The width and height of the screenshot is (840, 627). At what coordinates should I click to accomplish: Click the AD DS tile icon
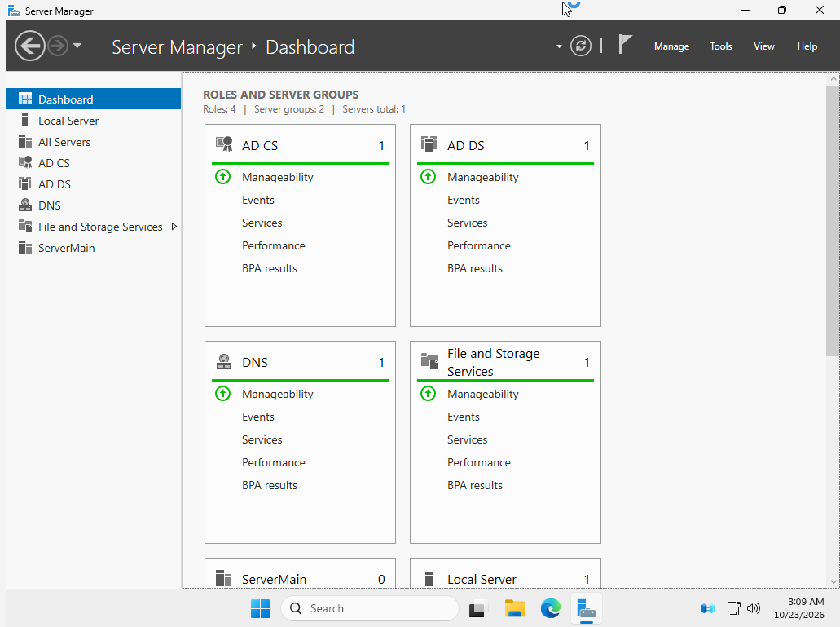point(429,144)
